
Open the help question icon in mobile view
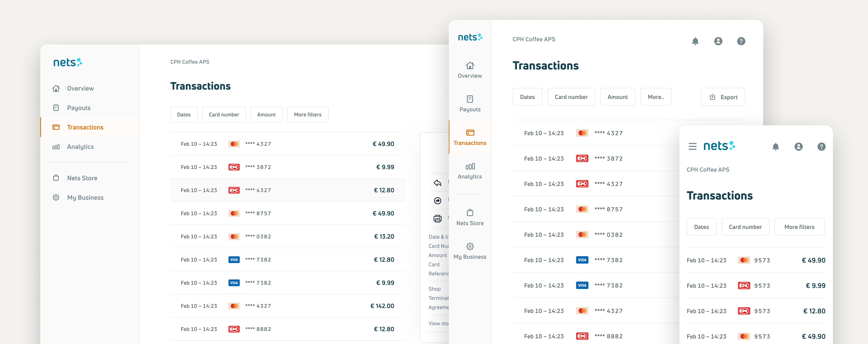[821, 146]
